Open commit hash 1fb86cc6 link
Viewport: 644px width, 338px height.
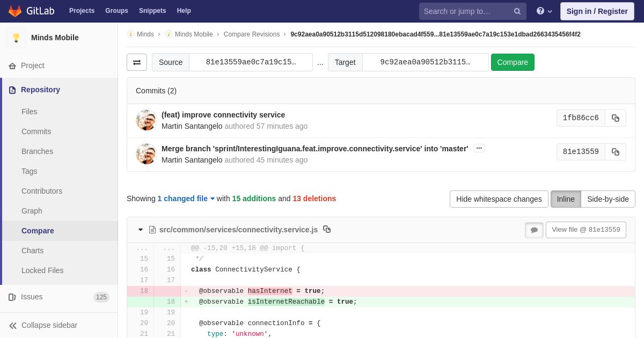tap(581, 118)
